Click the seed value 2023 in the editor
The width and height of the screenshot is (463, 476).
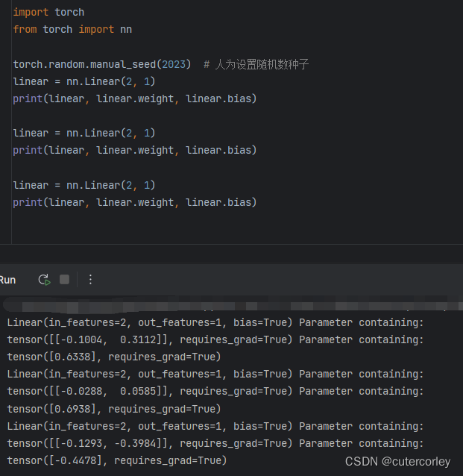tap(179, 64)
